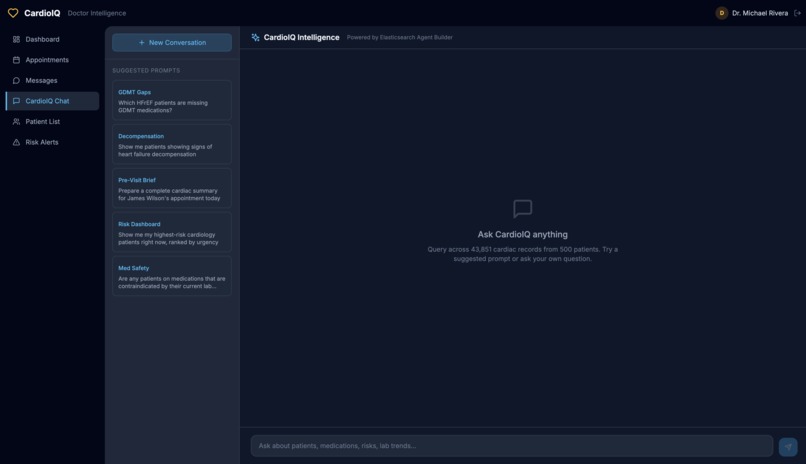Image resolution: width=806 pixels, height=464 pixels.
Task: Click the Suggested Prompts section label
Action: click(x=146, y=70)
